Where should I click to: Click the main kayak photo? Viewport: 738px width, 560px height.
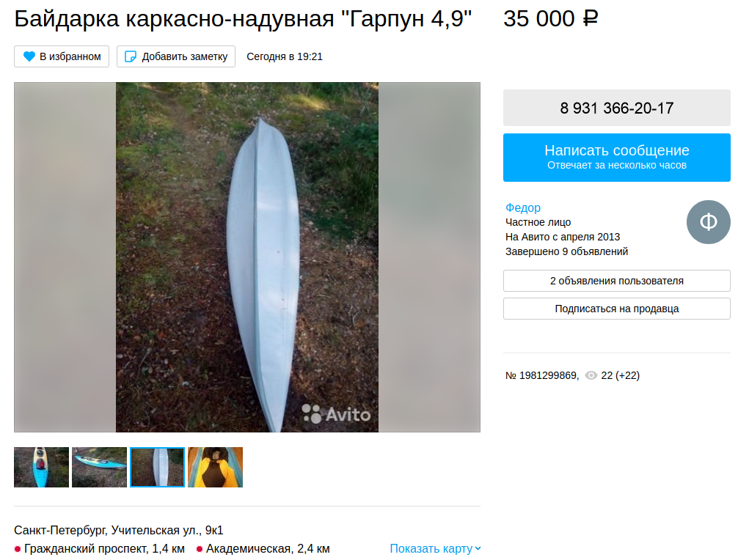click(x=247, y=257)
